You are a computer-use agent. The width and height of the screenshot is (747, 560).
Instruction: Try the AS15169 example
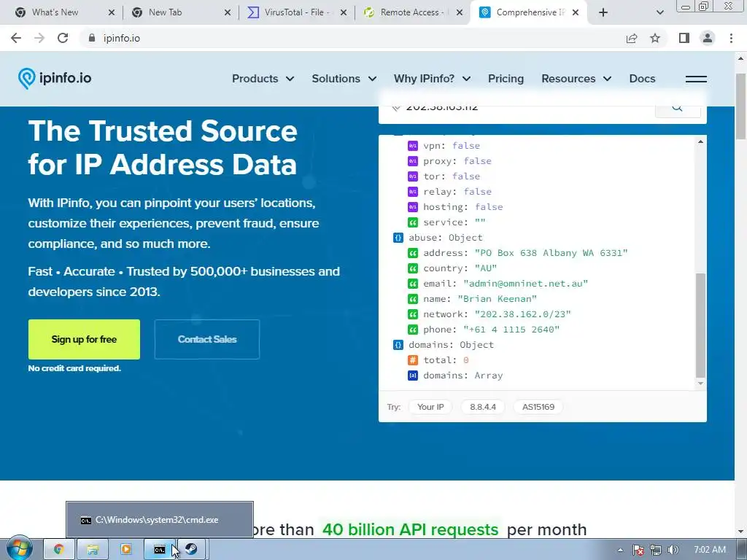tap(538, 407)
